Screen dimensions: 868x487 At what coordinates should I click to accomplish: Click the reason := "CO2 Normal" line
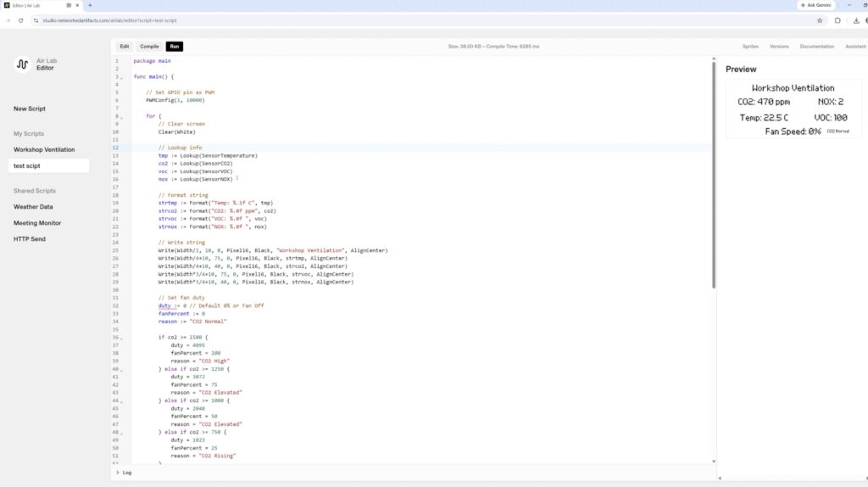click(192, 322)
